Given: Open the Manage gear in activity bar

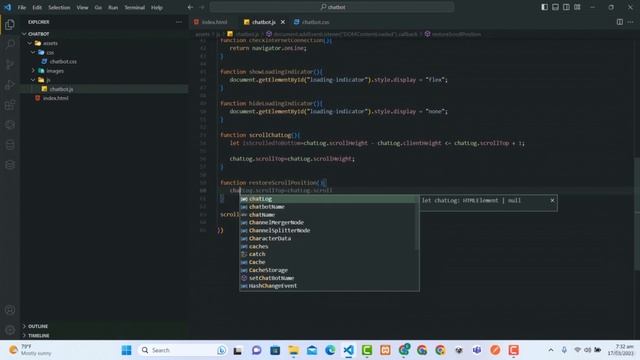Looking at the screenshot, I should point(10,330).
